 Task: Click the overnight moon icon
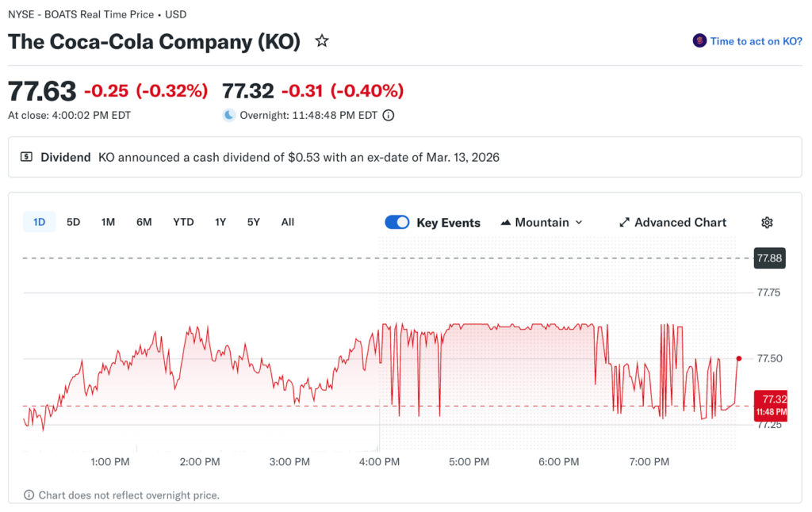[x=229, y=115]
